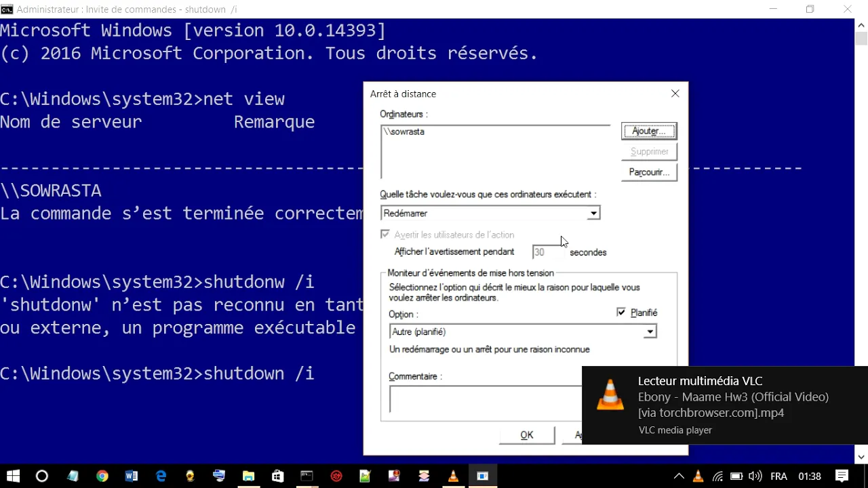
Task: Open volume control tray icon
Action: (755, 476)
